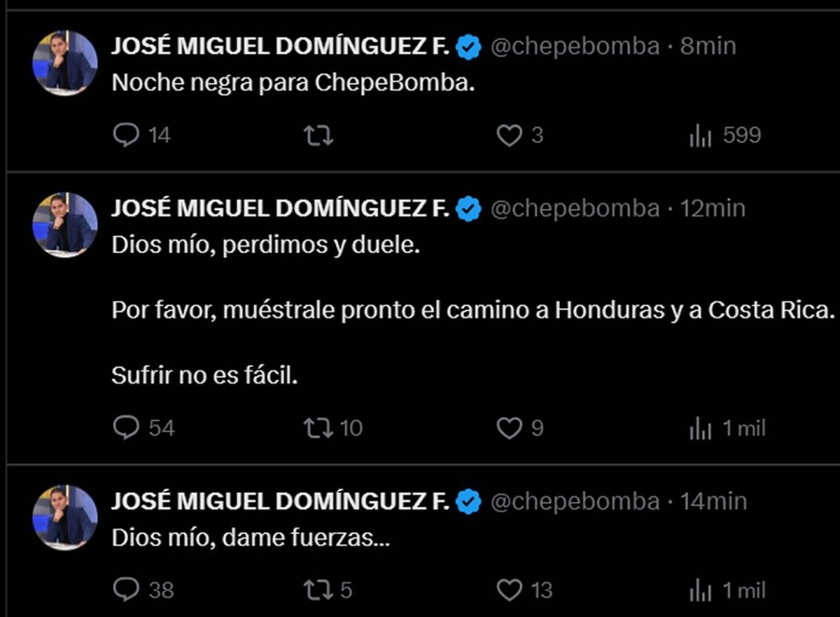
Task: Like the Dios mío dame fuerzas tweet
Action: click(510, 590)
